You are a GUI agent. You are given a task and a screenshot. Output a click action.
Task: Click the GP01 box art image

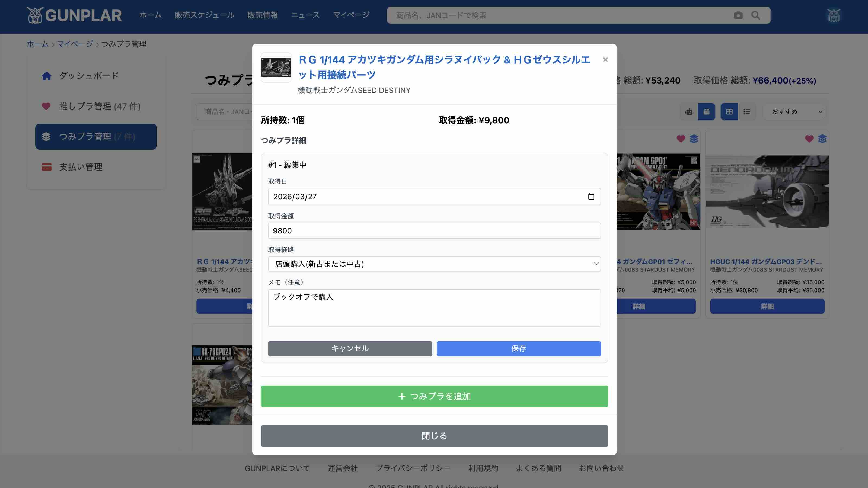pos(658,191)
